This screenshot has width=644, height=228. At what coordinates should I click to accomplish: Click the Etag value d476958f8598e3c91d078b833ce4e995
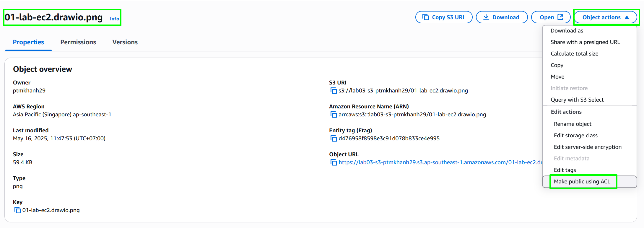389,139
